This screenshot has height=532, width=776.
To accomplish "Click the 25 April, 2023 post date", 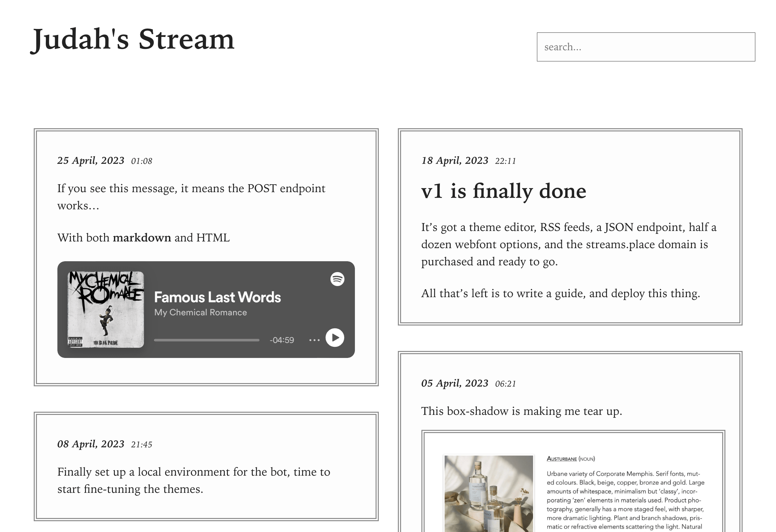I will tap(91, 161).
